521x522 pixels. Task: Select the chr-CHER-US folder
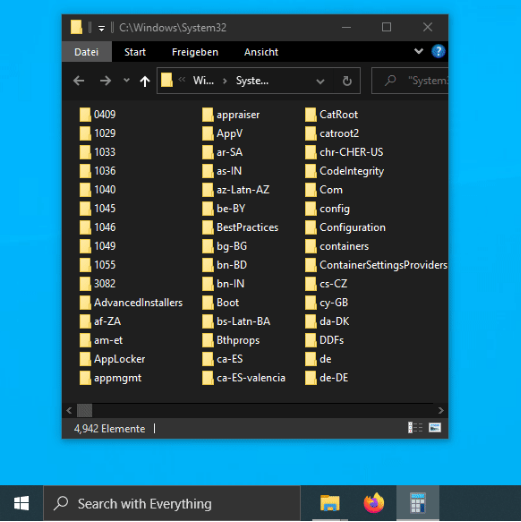344,152
